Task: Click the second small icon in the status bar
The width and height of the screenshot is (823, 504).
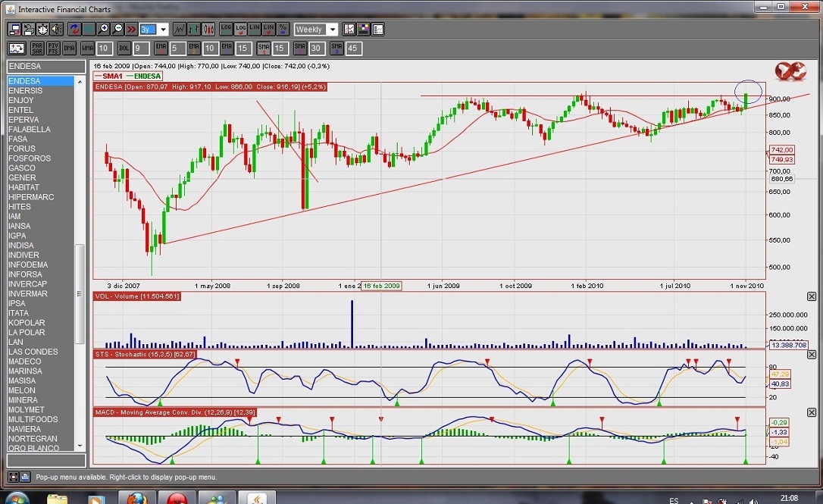Action: point(24,477)
